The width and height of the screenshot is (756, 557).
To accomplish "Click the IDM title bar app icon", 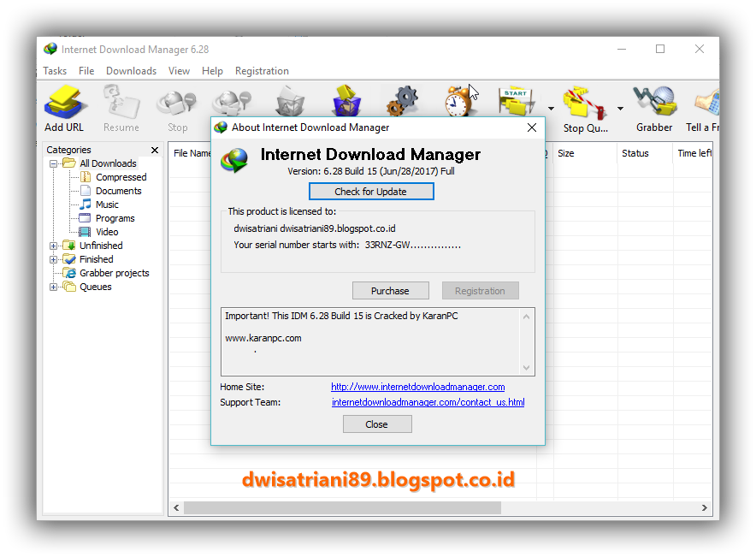I will coord(50,49).
